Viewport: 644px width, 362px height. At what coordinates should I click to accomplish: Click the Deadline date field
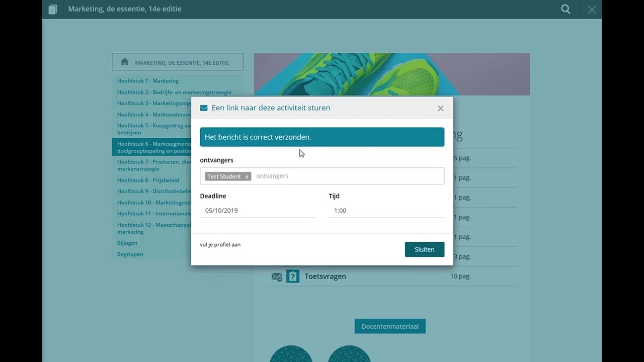pos(258,211)
